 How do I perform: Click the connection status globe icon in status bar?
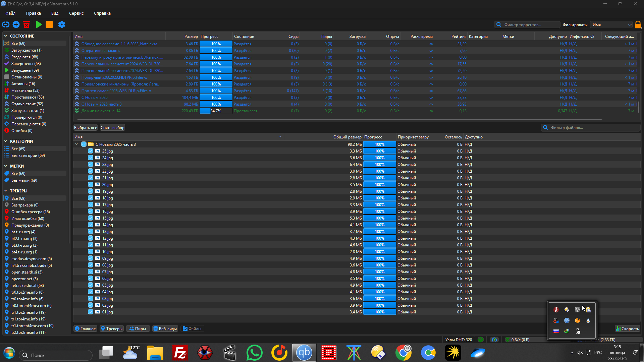pos(481,340)
